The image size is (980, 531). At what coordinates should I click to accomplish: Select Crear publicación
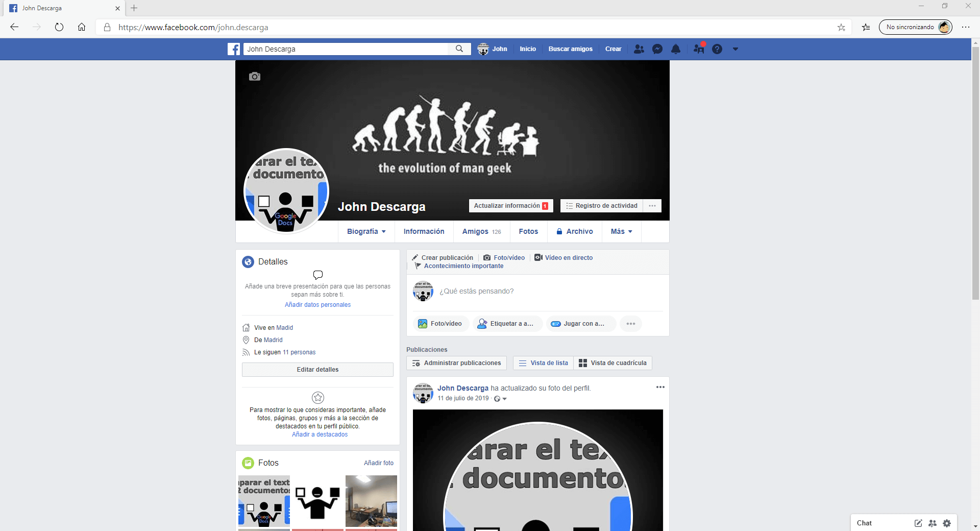[x=443, y=258]
